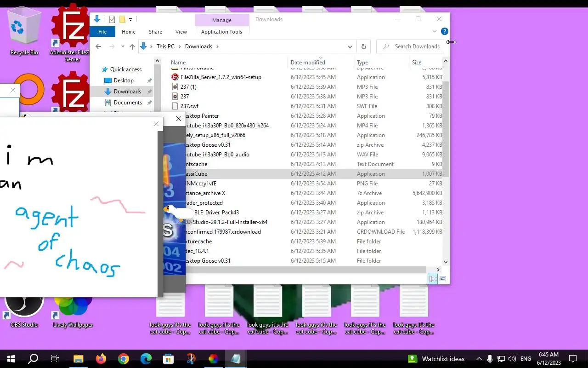Open volume control in system tray
The image size is (588, 368).
click(512, 359)
